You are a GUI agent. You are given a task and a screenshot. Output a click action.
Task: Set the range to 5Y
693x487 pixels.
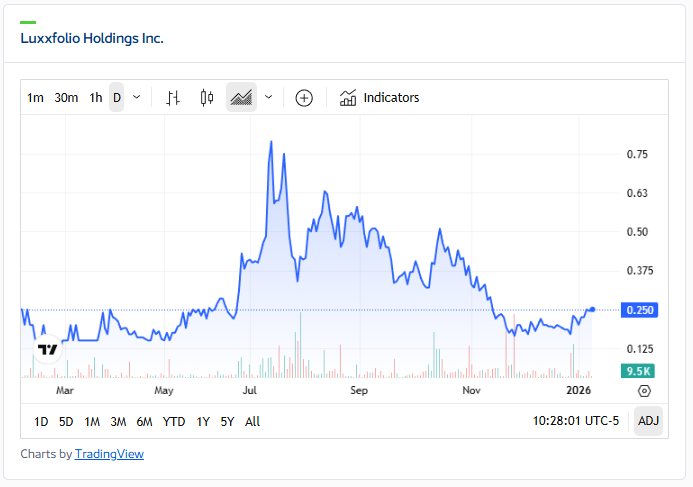point(227,422)
